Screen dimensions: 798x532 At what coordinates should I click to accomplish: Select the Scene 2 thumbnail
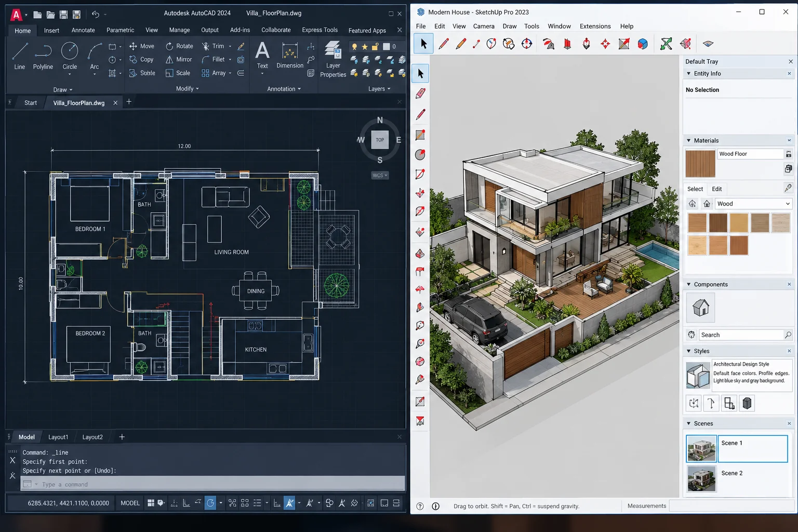pyautogui.click(x=701, y=478)
